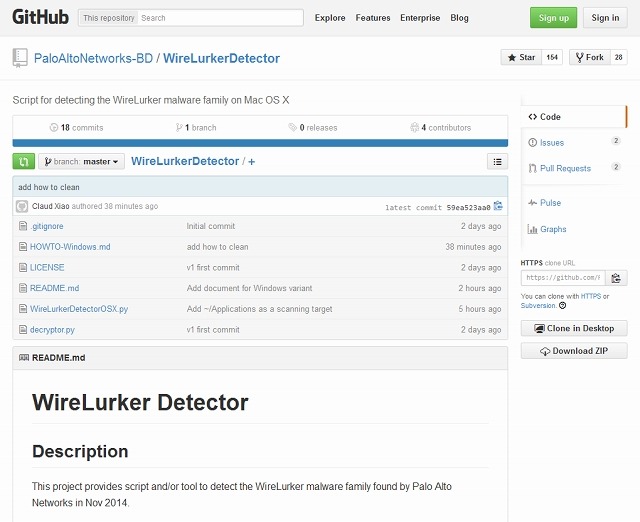Open Features in the top navigation
Image resolution: width=640 pixels, height=522 pixels.
click(x=373, y=18)
